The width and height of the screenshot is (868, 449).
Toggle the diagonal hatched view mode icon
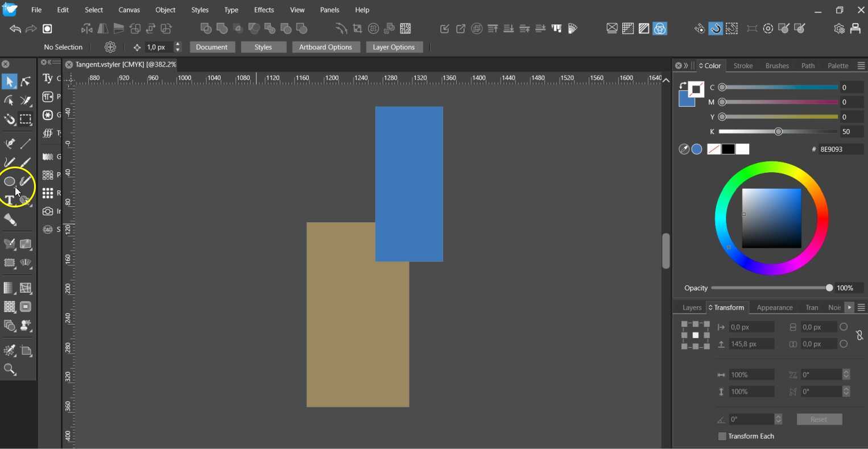click(644, 28)
